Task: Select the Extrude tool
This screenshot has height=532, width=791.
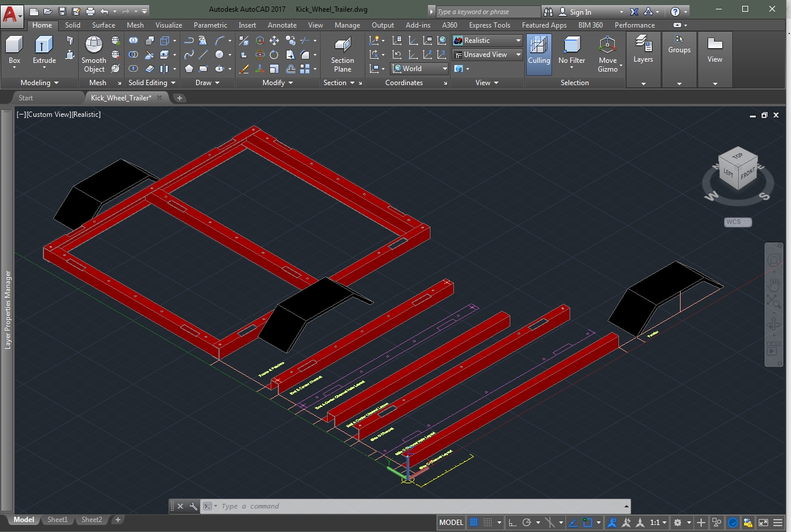Action: 44,50
